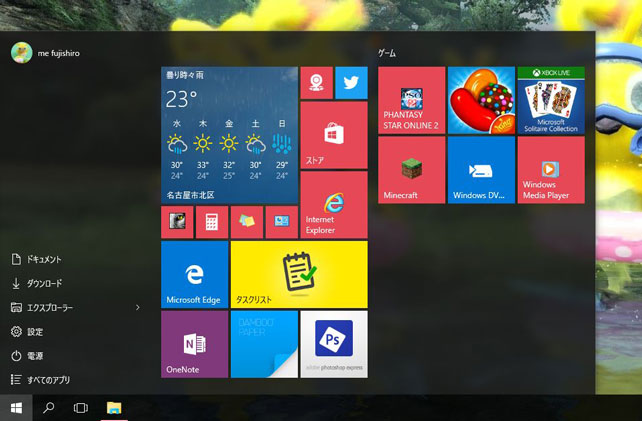Open the small Calculator tile

click(x=212, y=222)
